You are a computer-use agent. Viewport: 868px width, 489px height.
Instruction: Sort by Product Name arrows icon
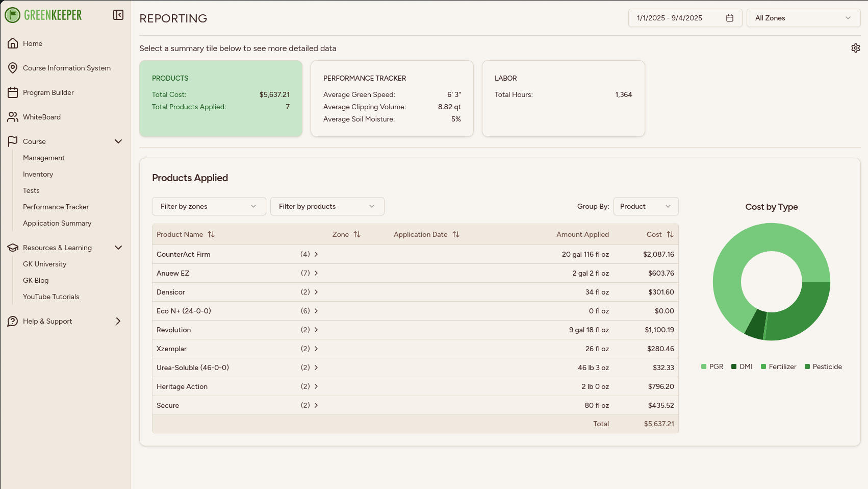tap(211, 234)
